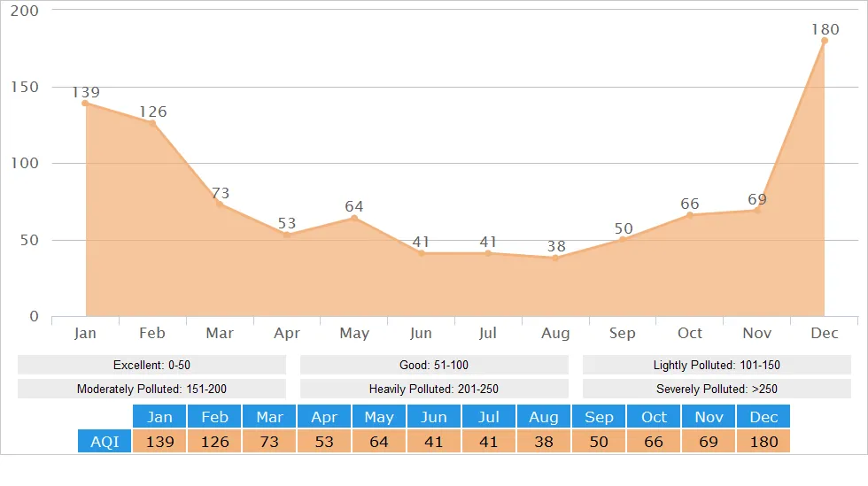Click the table cell showing 180

tap(763, 441)
